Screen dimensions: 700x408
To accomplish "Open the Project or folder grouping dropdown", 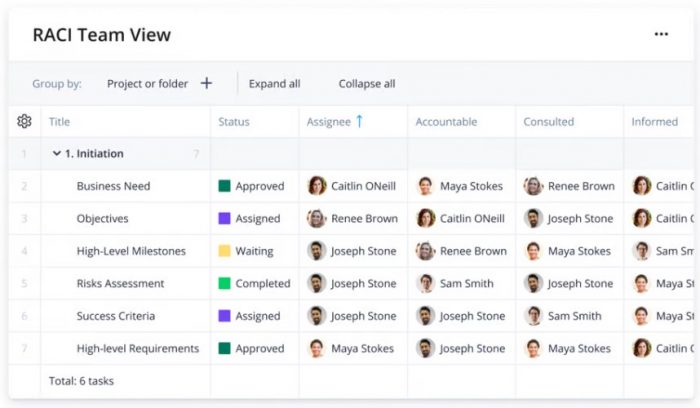I will coord(147,84).
